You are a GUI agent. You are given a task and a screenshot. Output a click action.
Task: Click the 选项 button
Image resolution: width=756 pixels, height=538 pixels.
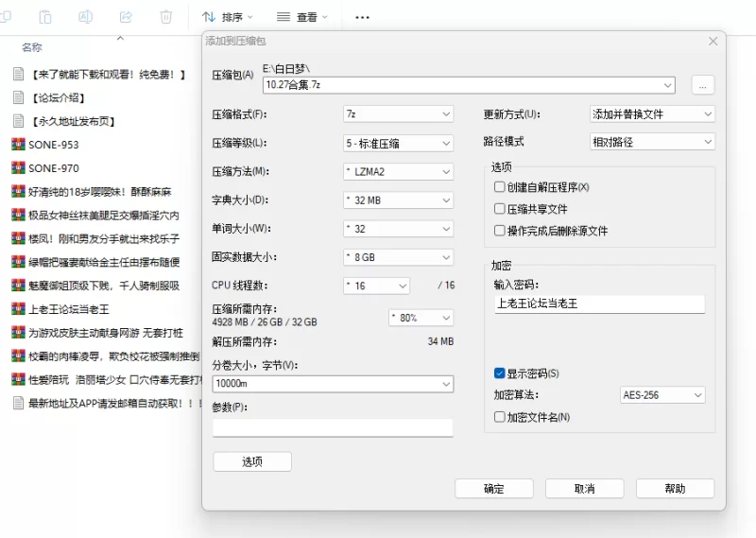(252, 461)
